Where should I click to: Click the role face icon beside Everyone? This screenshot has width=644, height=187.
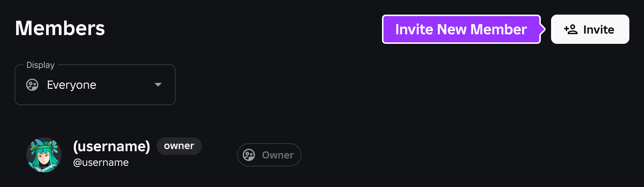pos(32,85)
